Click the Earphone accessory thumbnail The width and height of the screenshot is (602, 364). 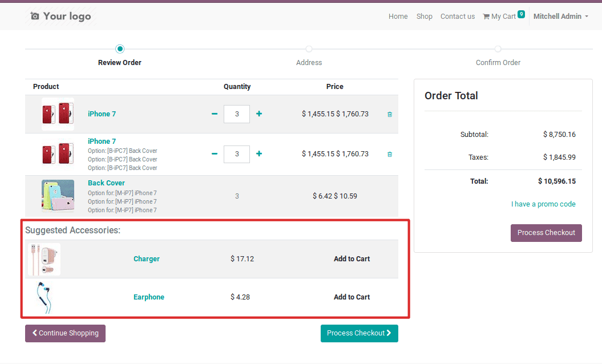[x=44, y=298]
